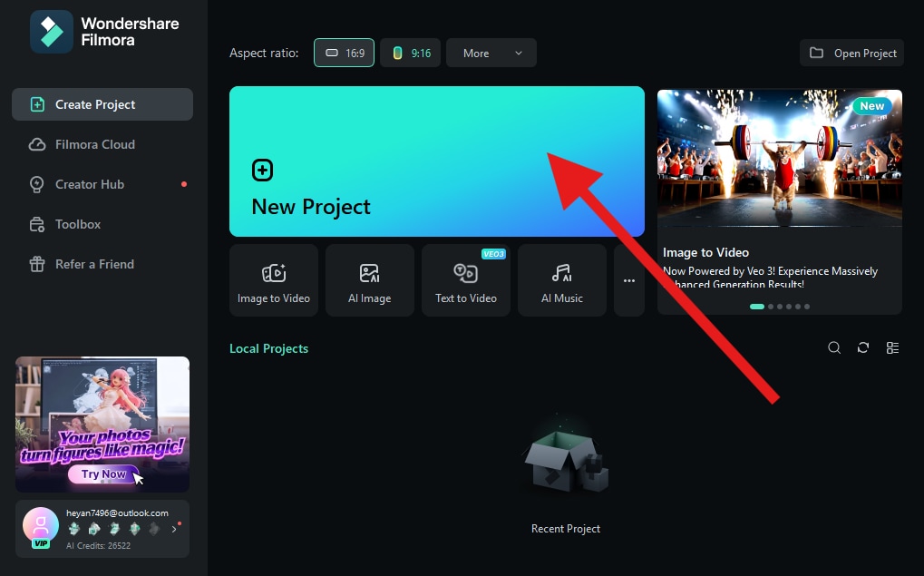Click the Local Projects heading

click(268, 348)
